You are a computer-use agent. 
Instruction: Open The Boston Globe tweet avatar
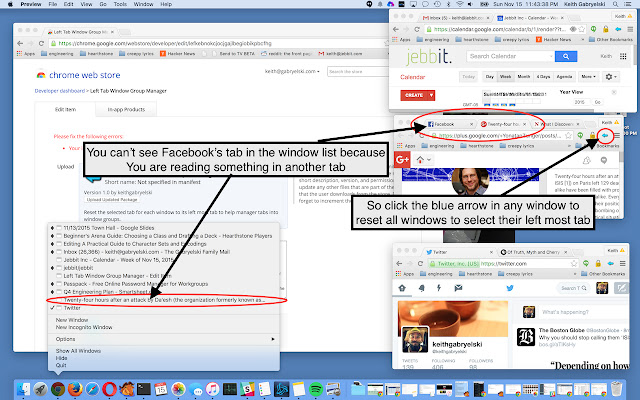(x=526, y=337)
